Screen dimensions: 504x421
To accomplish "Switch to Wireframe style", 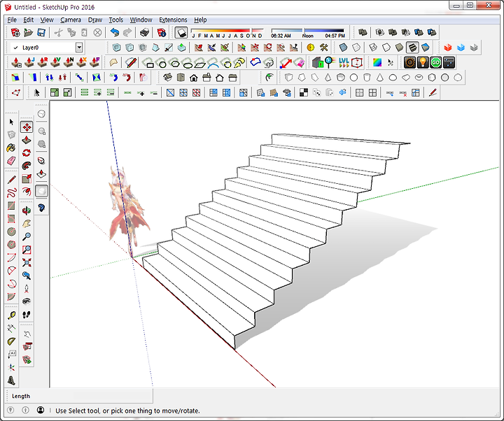I will pos(373,48).
